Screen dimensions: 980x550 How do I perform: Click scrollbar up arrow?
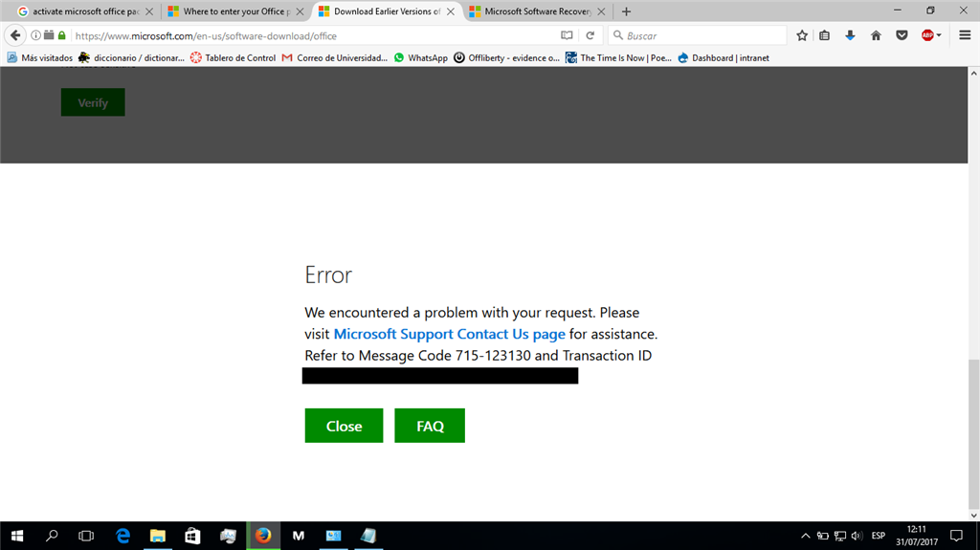(973, 73)
